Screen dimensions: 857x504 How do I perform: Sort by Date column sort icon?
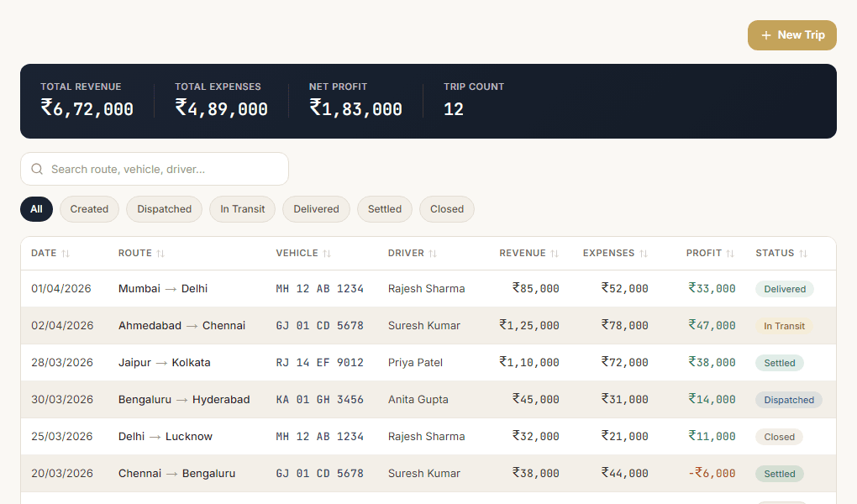66,254
